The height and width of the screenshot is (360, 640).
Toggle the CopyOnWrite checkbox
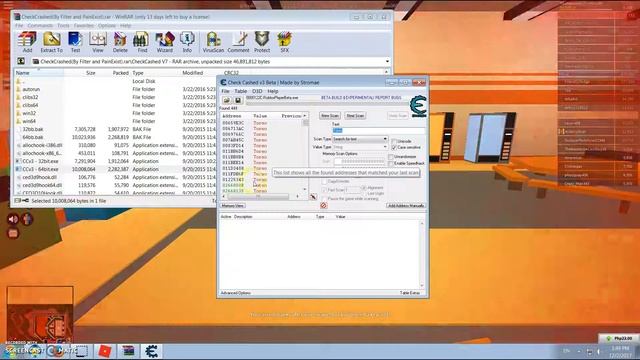point(324,181)
